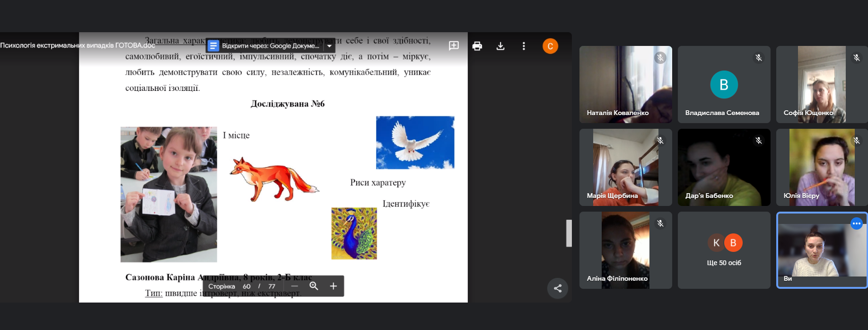Click the text "Ідентифікує"
The height and width of the screenshot is (330, 868).
pos(406,204)
